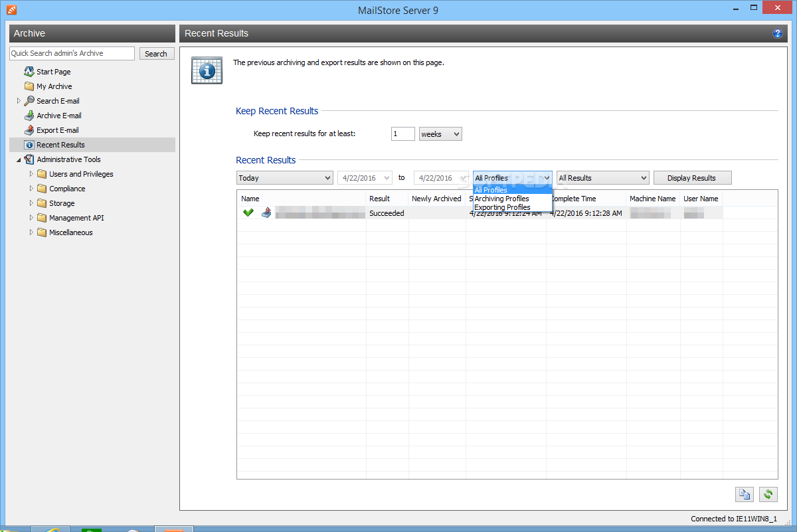This screenshot has height=532, width=797.
Task: Click the Display Results button
Action: [692, 178]
